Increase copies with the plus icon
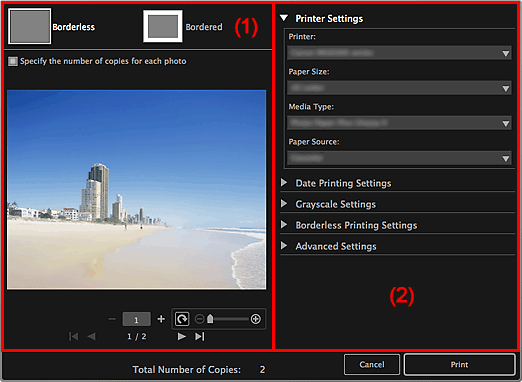The image size is (522, 382). point(161,319)
